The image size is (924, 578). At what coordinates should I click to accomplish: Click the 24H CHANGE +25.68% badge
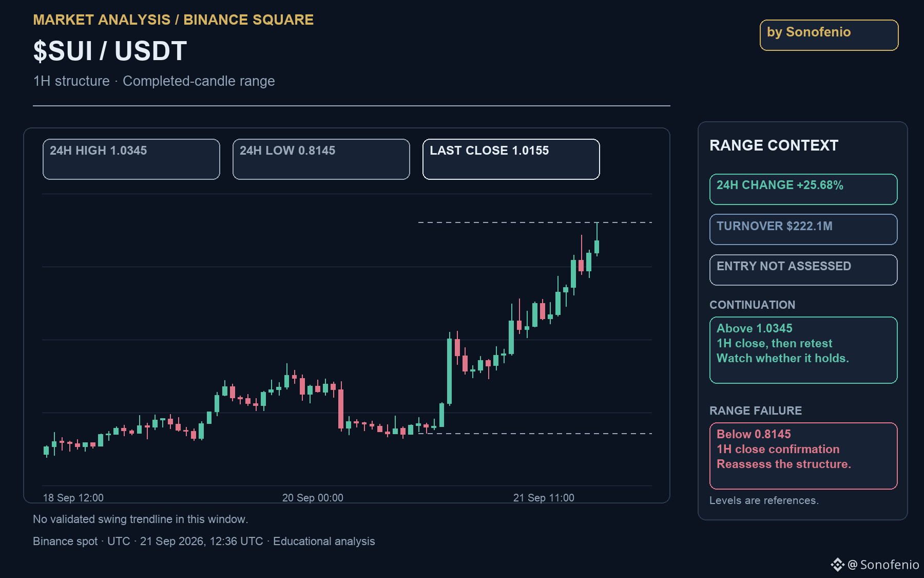(x=803, y=190)
